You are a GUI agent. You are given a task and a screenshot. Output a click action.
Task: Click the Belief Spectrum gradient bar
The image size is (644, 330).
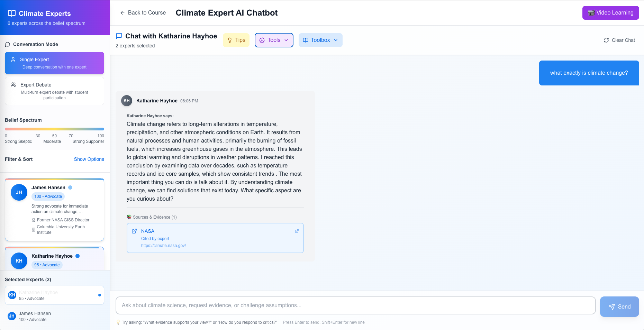tap(54, 129)
